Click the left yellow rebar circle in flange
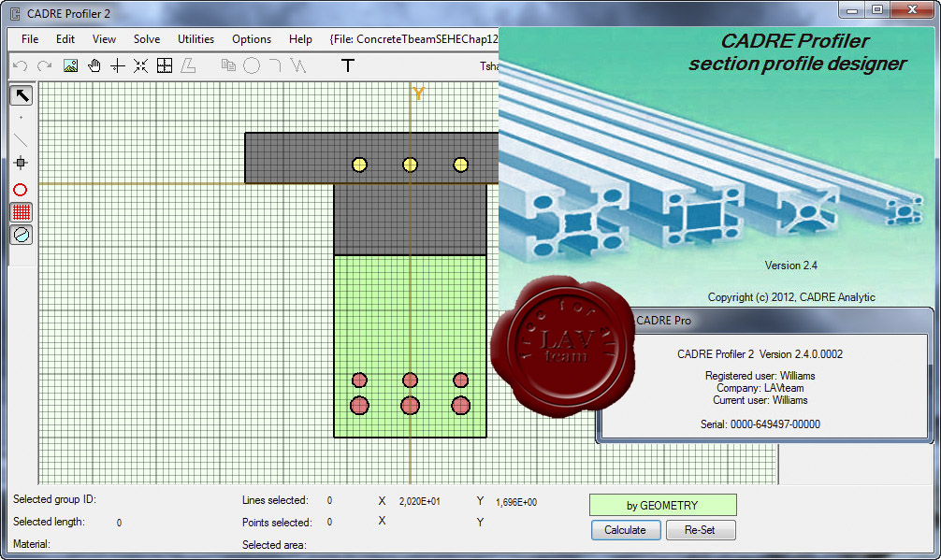The image size is (941, 560). [x=359, y=165]
